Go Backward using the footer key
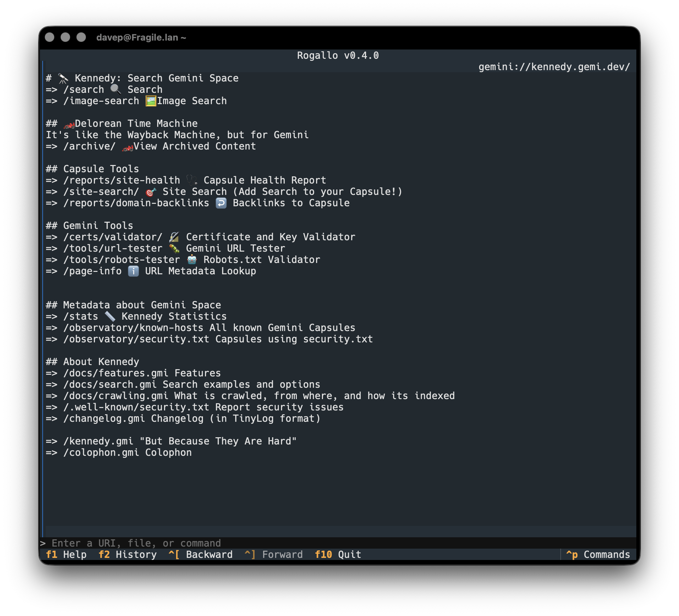The height and width of the screenshot is (616, 679). 201,554
